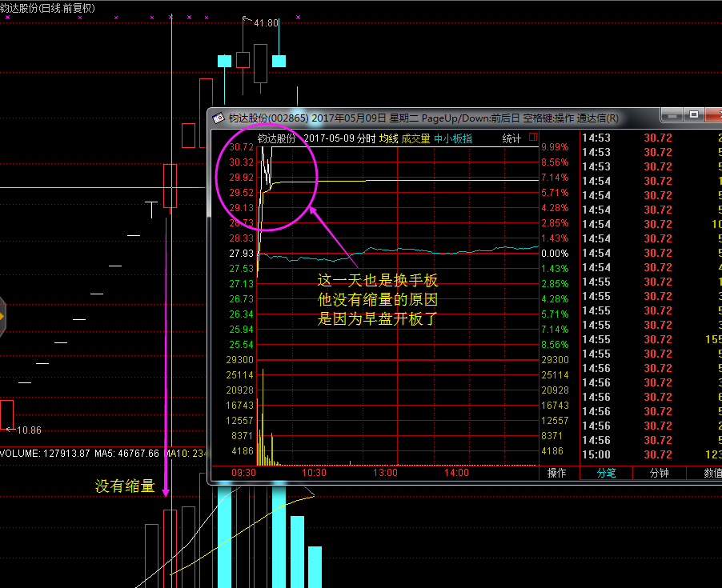Click the 4186 volume label on the right axis
Viewport: 722px width, 588px height.
tap(552, 451)
